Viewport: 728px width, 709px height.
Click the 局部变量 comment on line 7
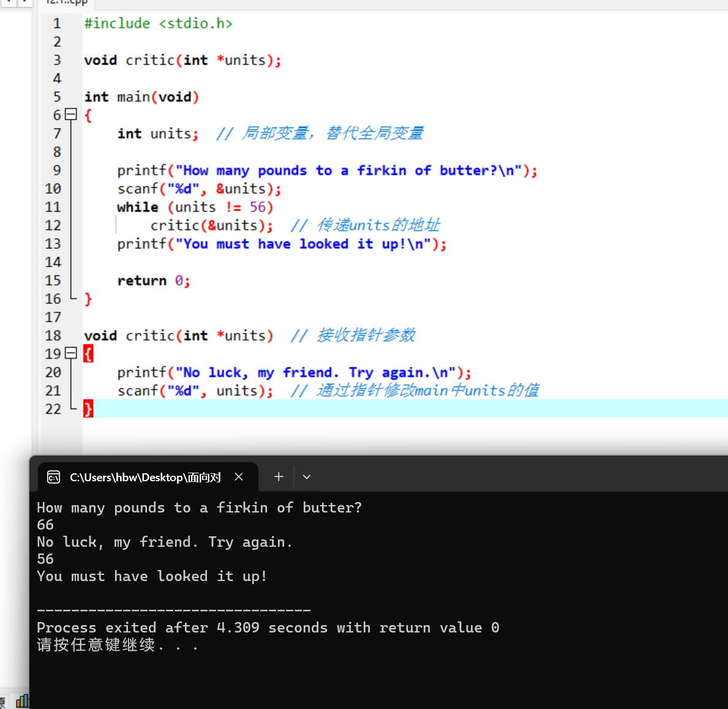point(320,133)
